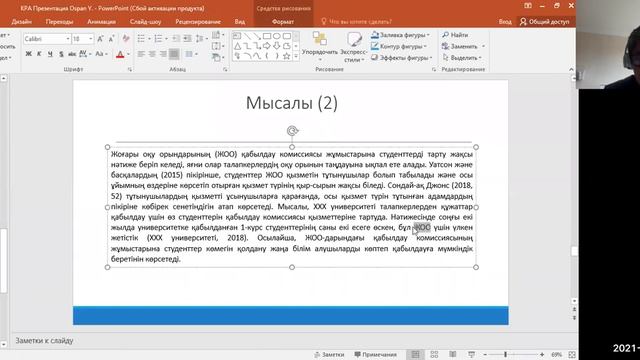
Task: Apply red font color (A icon)
Action: click(120, 54)
